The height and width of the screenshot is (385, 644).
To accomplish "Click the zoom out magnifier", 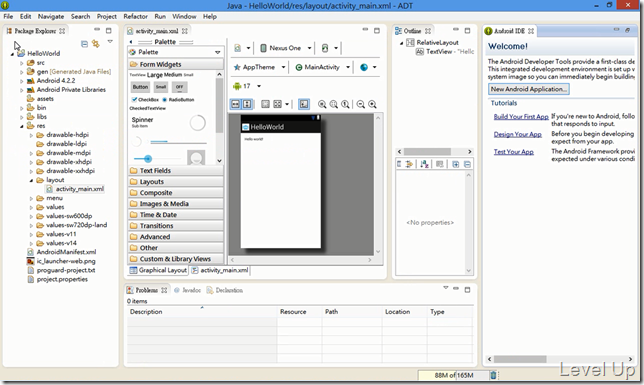I will click(361, 104).
